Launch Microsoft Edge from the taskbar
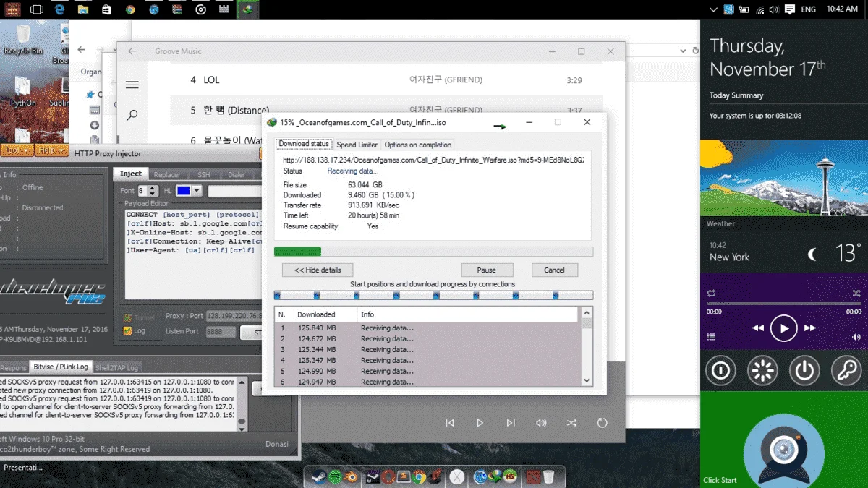The image size is (868, 488). pyautogui.click(x=59, y=9)
